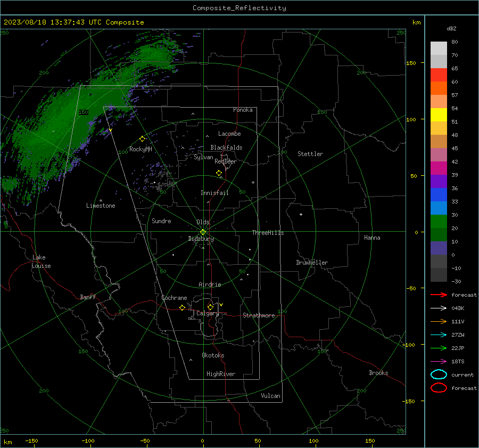Select the 80 dBZ light gray swatch
Screen dimensions: 479x448
point(439,48)
